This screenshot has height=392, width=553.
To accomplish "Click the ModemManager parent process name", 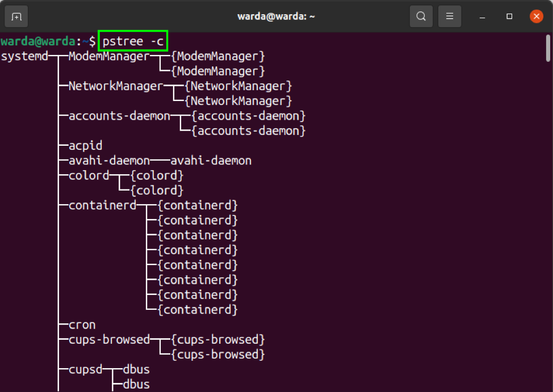I will click(109, 56).
